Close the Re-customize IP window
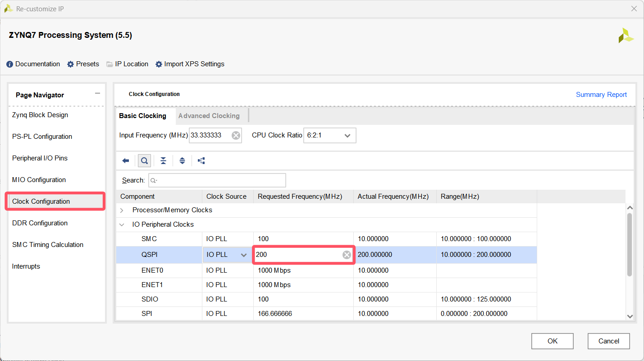 click(x=634, y=9)
